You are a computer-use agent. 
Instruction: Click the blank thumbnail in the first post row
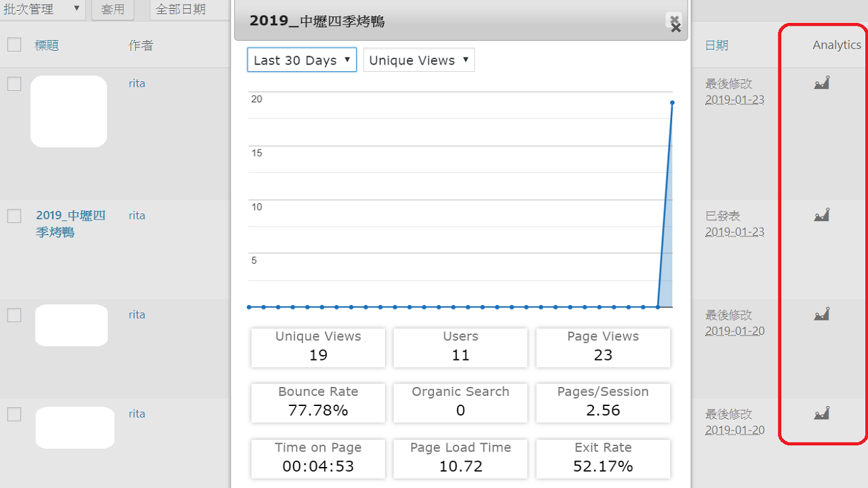[x=68, y=112]
